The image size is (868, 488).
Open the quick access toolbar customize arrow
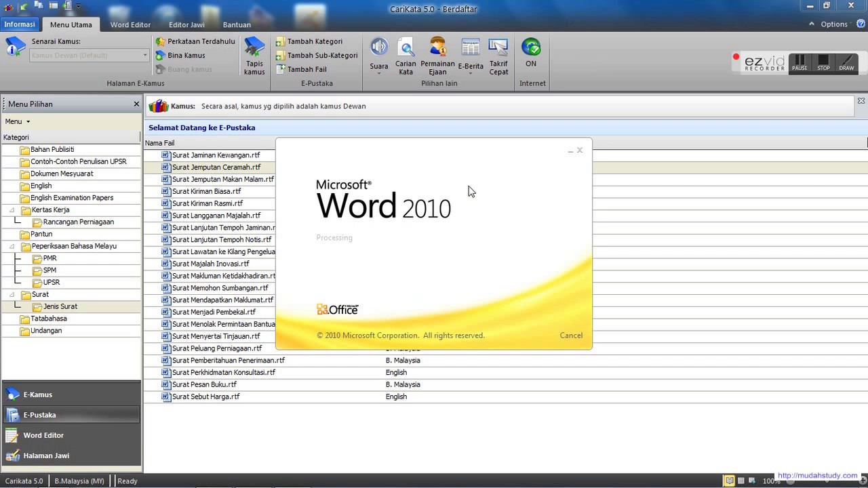click(79, 6)
